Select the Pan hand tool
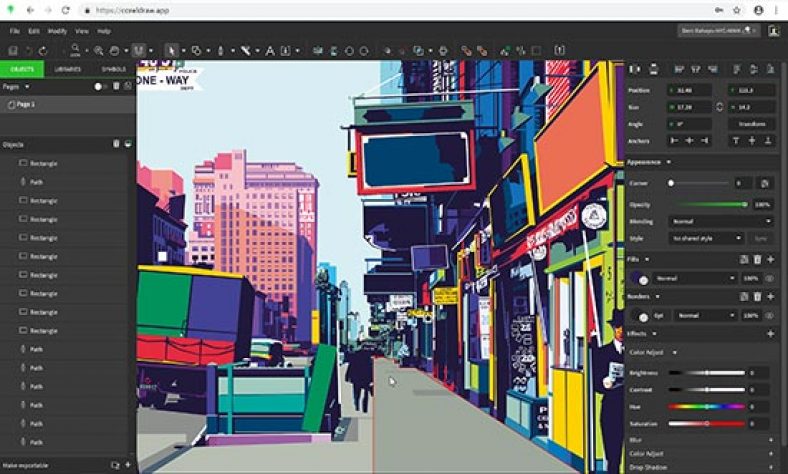Viewport: 788px width, 474px height. click(x=116, y=49)
